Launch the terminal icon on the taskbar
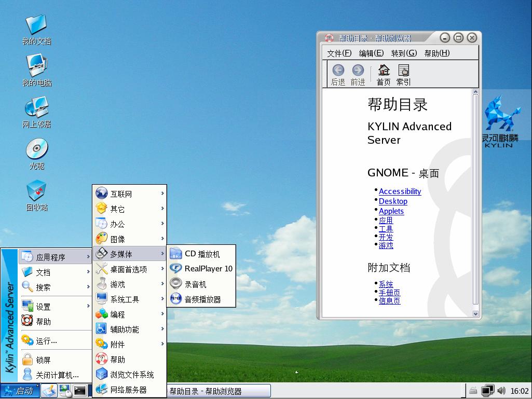This screenshot has height=399, width=532. tap(79, 391)
